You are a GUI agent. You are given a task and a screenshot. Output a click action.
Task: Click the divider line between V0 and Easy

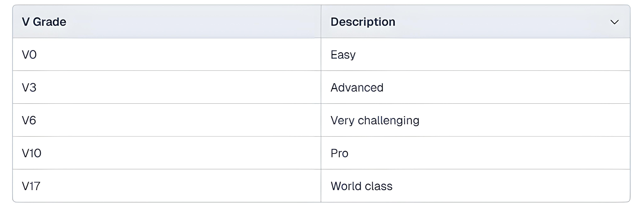tap(321, 54)
